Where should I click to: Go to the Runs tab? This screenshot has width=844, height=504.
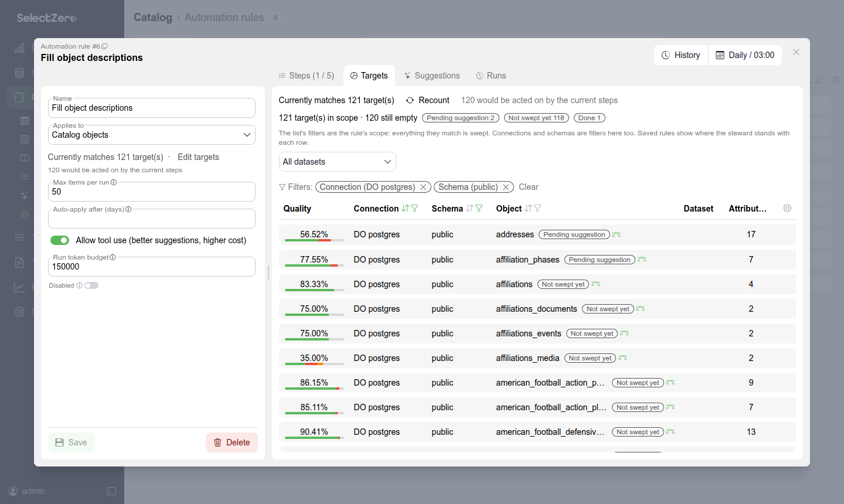[x=491, y=76]
